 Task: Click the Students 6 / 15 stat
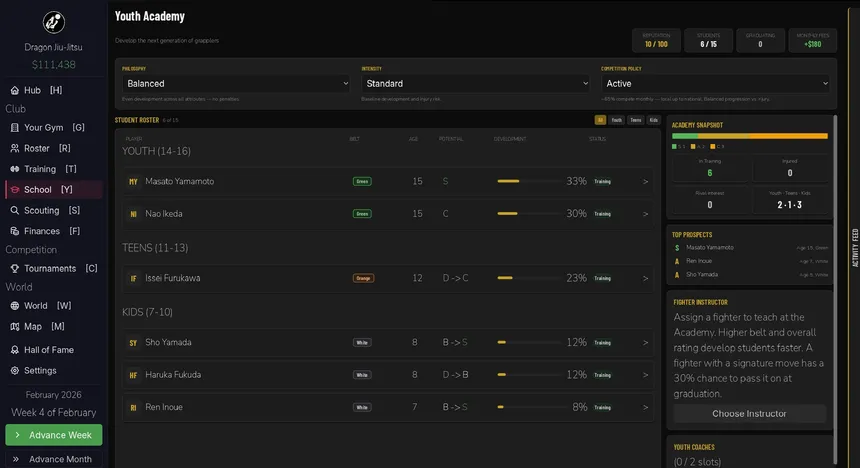pos(708,41)
